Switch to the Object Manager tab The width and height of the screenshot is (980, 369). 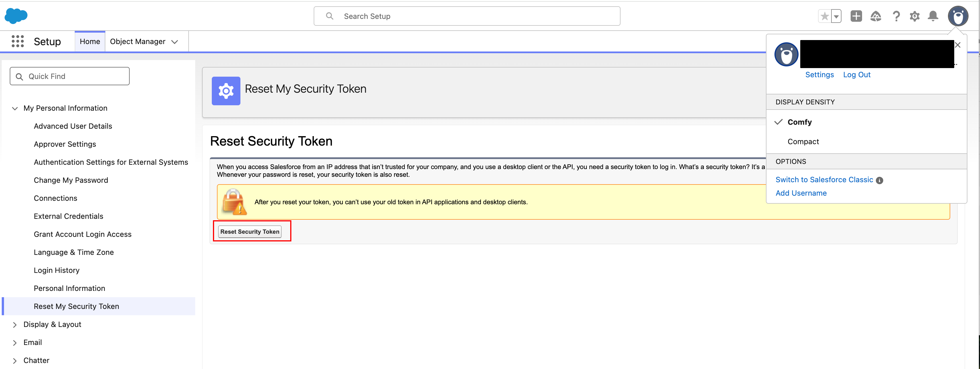point(138,41)
